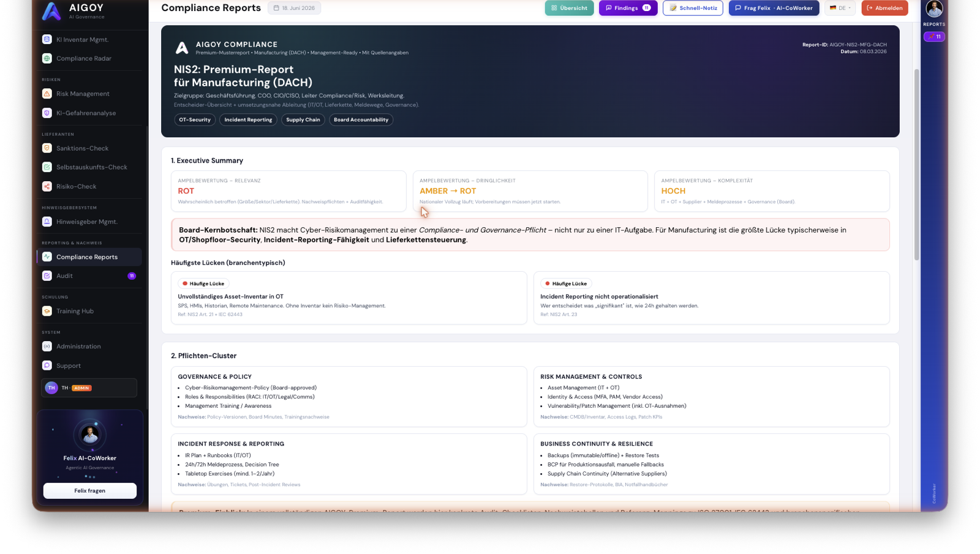Click the Felix fragen button
This screenshot has height=554, width=980.
[90, 490]
